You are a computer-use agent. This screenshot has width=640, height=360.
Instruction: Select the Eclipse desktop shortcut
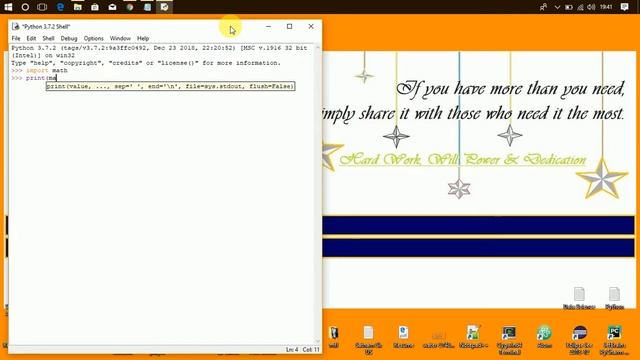[x=579, y=340]
